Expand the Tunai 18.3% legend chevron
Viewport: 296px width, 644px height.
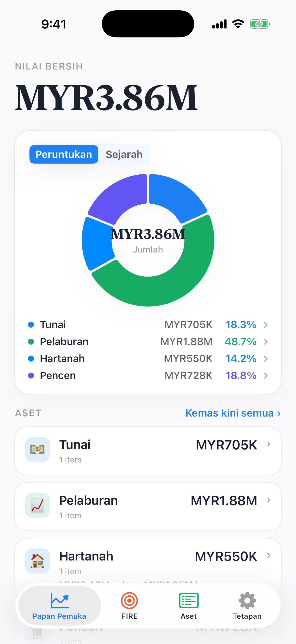click(x=266, y=324)
